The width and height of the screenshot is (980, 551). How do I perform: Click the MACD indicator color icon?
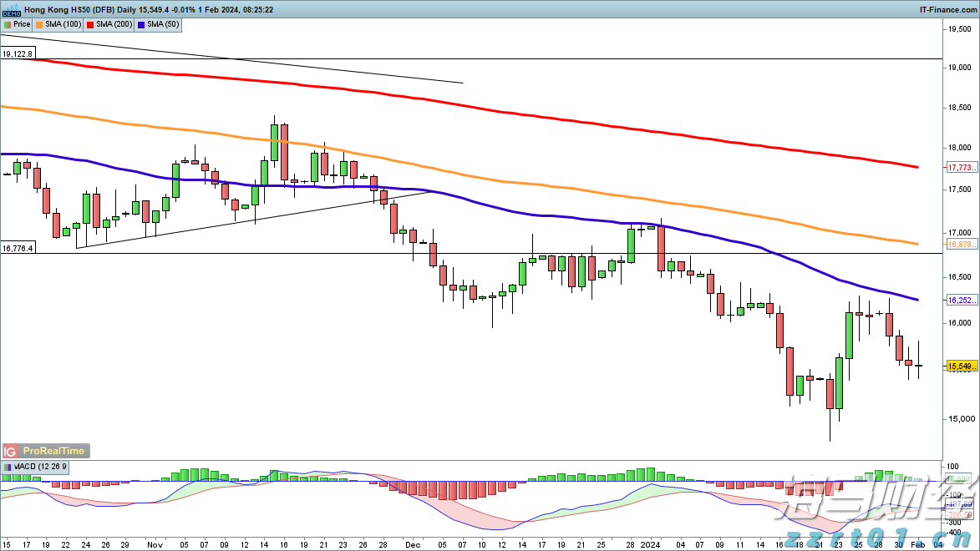point(8,467)
